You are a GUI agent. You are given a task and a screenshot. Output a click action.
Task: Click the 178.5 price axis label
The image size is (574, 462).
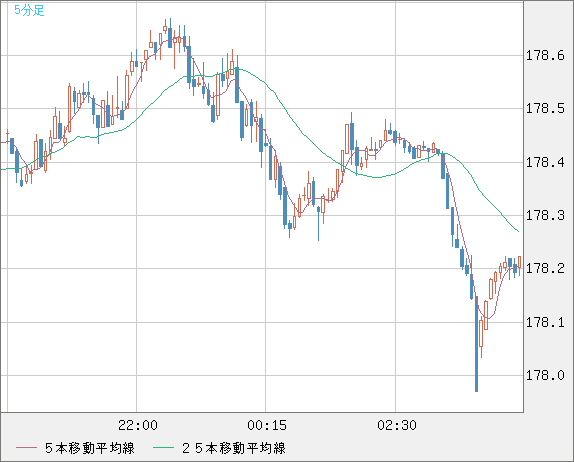click(545, 108)
